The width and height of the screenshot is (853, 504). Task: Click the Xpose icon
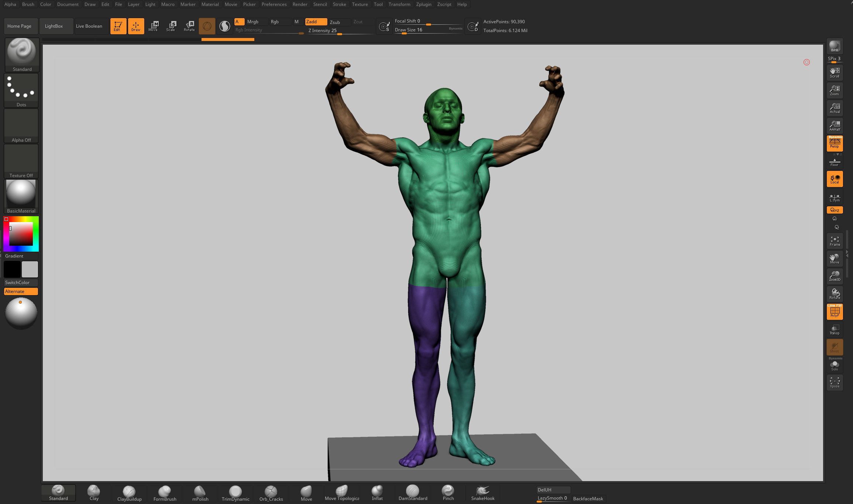coord(835,383)
